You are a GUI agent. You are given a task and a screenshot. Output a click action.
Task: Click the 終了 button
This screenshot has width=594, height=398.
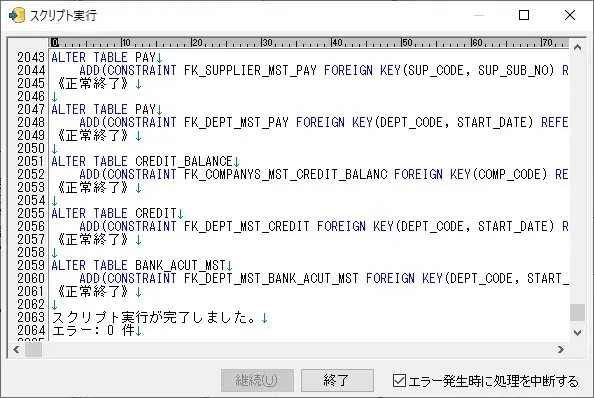pos(337,380)
